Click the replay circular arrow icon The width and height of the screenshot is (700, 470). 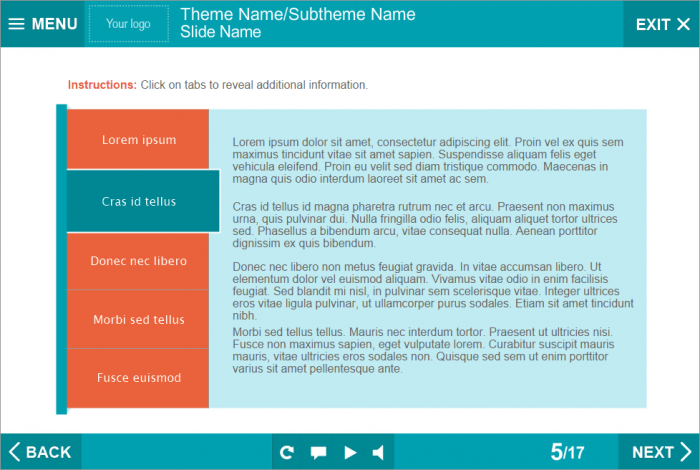[x=287, y=452]
